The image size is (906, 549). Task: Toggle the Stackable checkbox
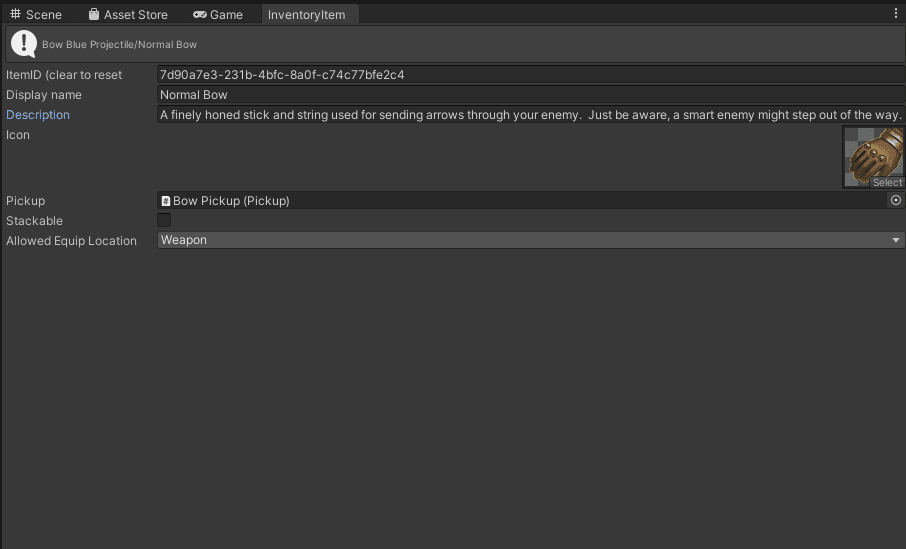click(164, 220)
